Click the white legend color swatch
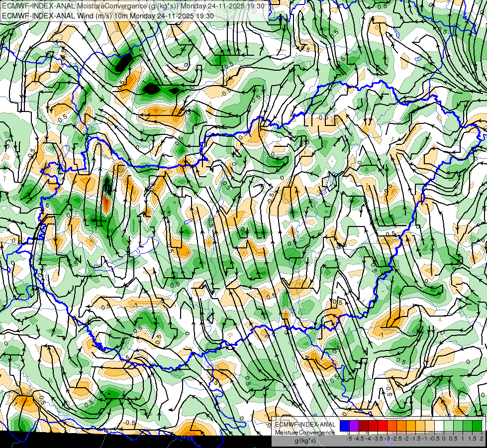 click(x=439, y=426)
